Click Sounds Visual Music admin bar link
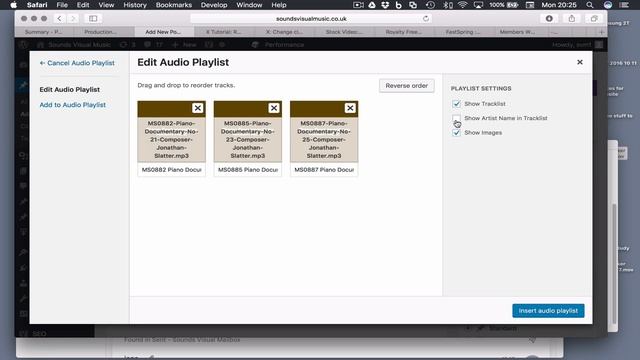The width and height of the screenshot is (640, 360). (x=74, y=44)
